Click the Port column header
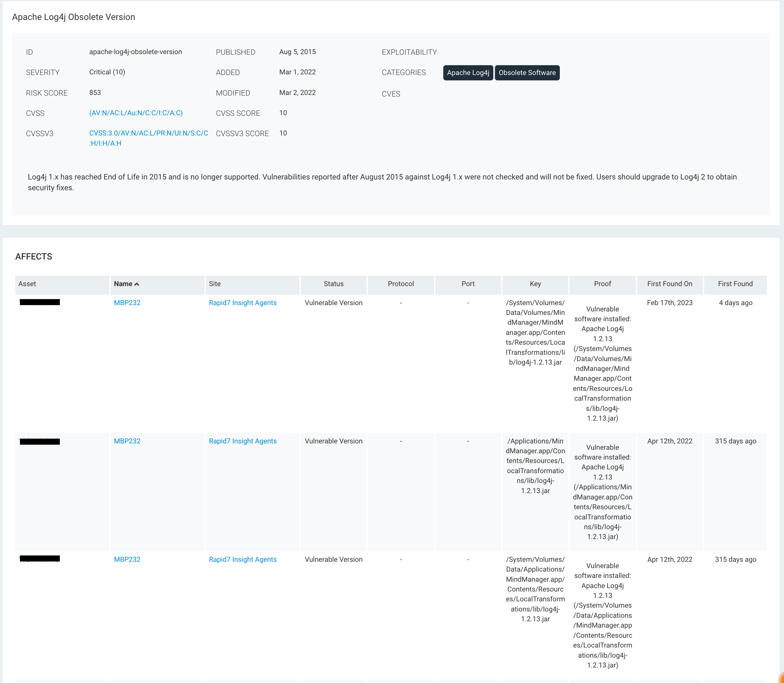The width and height of the screenshot is (784, 683). coord(468,284)
